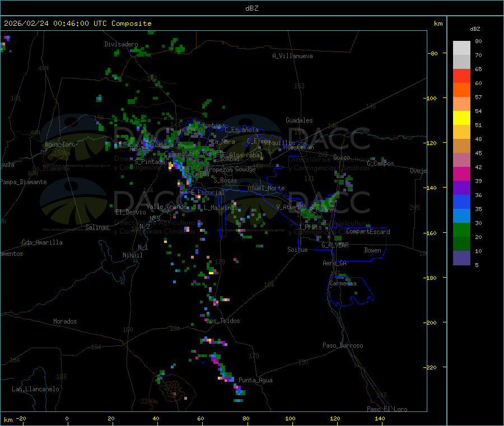Screen dimensions: 504x426
Task: Select the blue 35 dBZ legend swatch
Action: [x=461, y=202]
